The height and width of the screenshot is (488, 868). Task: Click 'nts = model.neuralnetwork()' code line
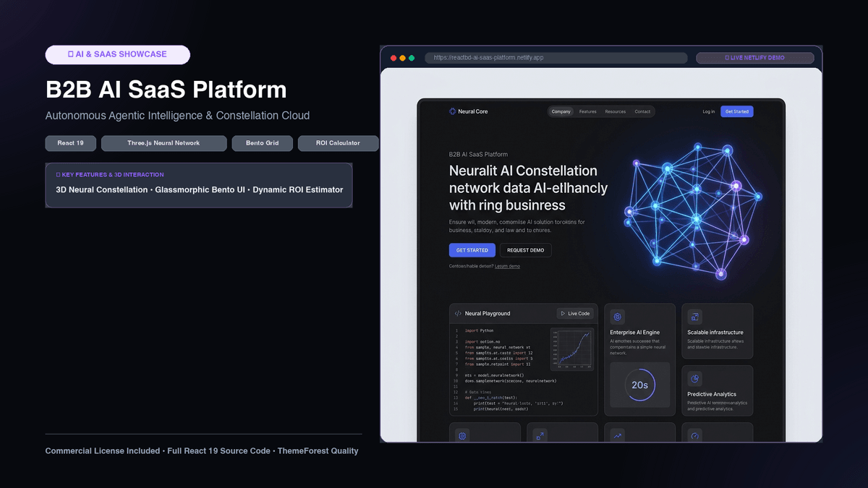point(494,375)
